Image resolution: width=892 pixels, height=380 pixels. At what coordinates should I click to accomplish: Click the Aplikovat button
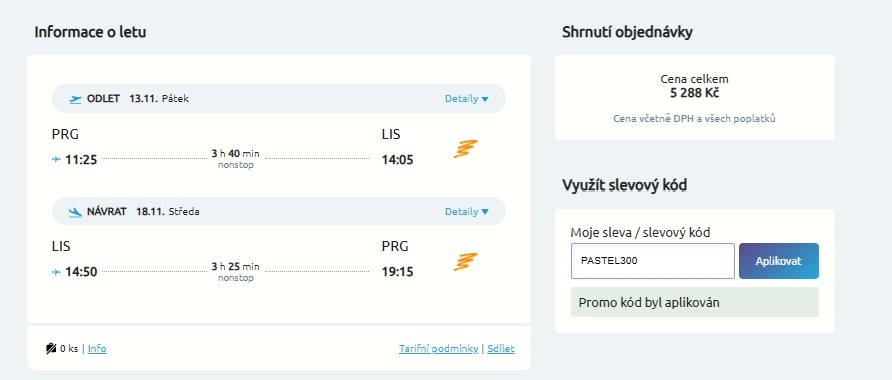click(x=779, y=261)
